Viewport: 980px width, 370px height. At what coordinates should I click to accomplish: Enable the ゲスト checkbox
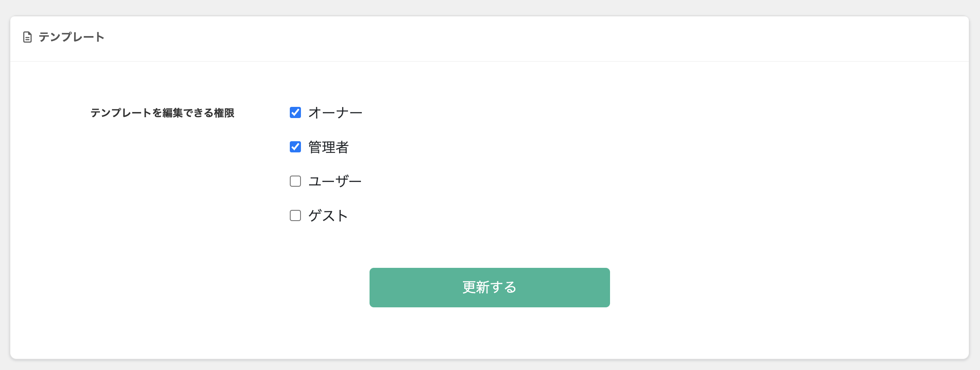pyautogui.click(x=295, y=215)
